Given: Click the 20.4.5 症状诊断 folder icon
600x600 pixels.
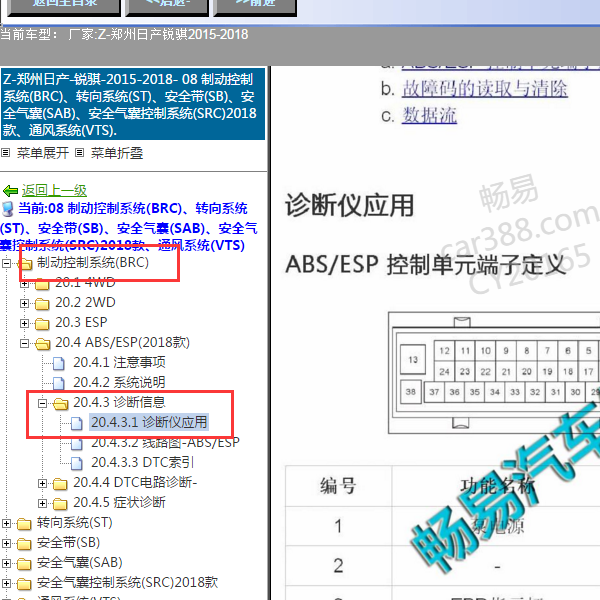Looking at the screenshot, I should (60, 504).
